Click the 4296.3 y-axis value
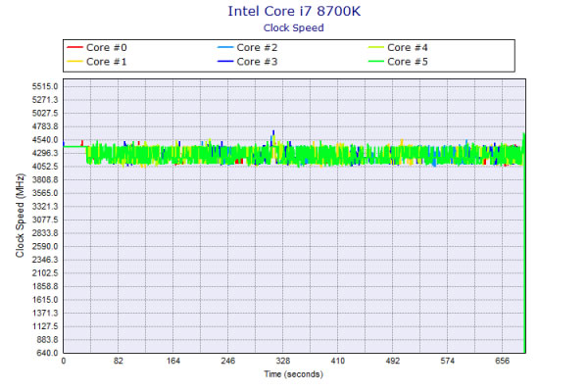The width and height of the screenshot is (588, 392). 45,153
